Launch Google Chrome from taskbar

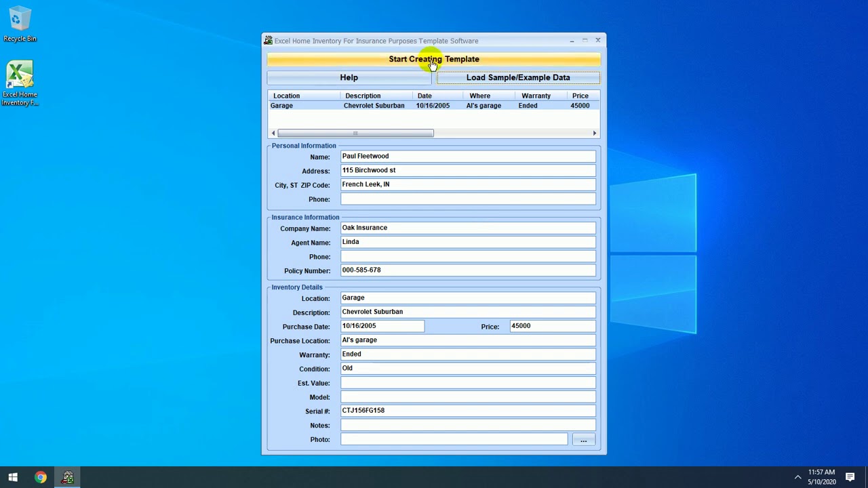[41, 478]
